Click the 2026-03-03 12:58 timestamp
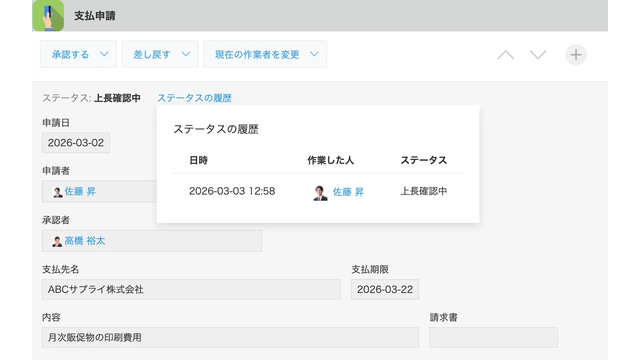This screenshot has width=640, height=360. [232, 191]
